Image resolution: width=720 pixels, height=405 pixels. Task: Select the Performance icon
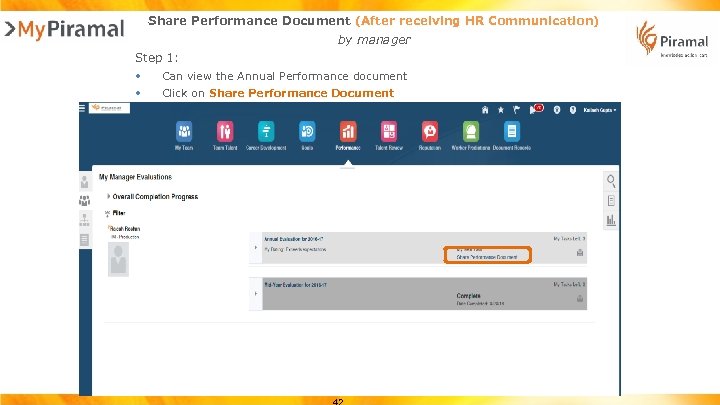point(348,132)
